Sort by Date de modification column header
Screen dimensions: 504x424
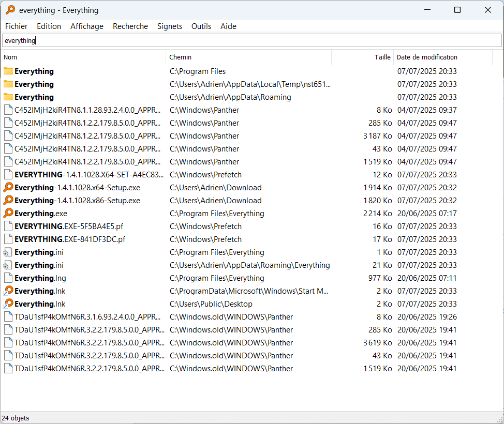click(443, 57)
